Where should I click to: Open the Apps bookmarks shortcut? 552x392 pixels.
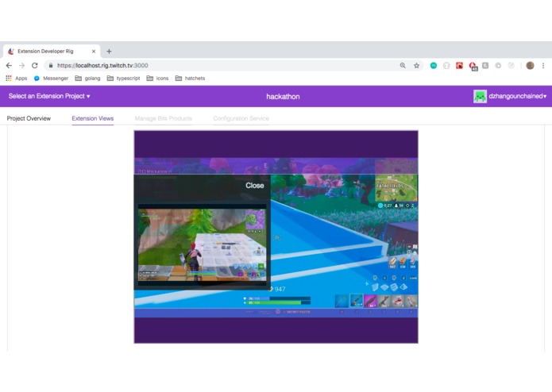point(17,78)
